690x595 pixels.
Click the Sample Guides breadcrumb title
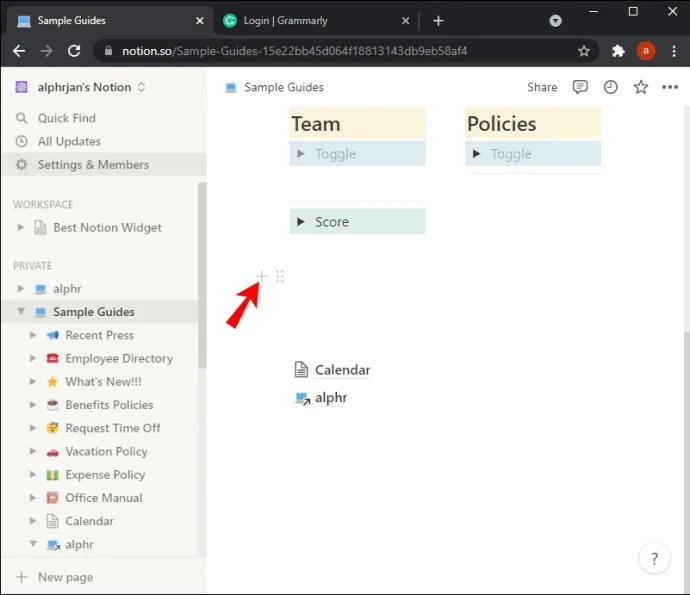[284, 87]
